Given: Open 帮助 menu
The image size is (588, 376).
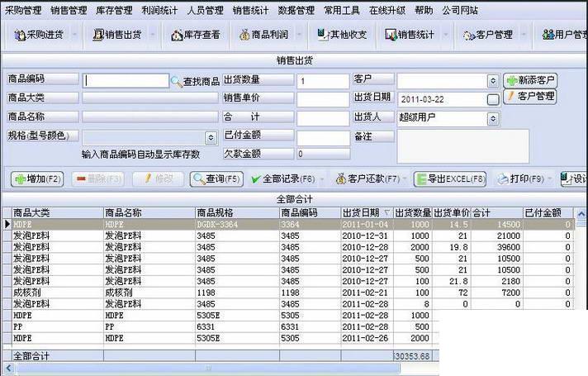Looking at the screenshot, I should coord(424,10).
